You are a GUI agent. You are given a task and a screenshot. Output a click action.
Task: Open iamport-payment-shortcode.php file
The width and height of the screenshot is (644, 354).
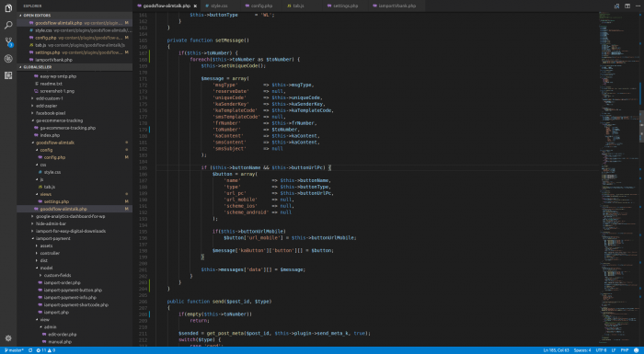coord(76,305)
